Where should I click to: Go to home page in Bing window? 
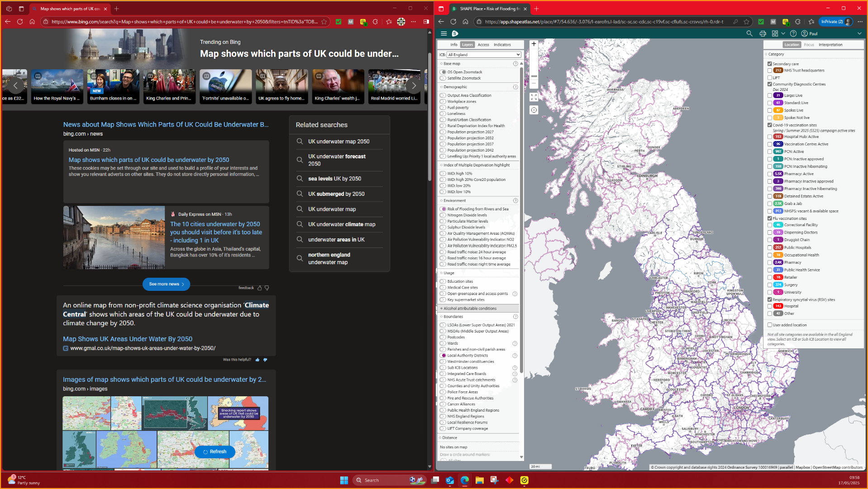(32, 21)
